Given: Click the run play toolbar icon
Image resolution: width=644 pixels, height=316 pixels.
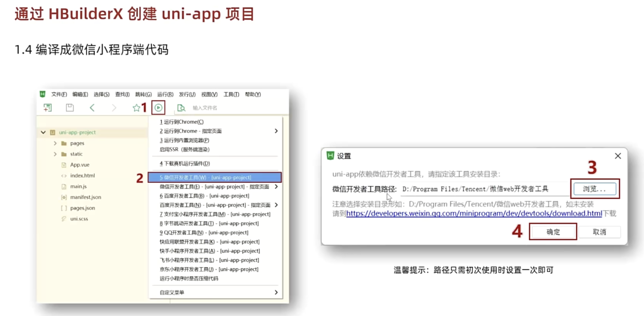Looking at the screenshot, I should 158,108.
